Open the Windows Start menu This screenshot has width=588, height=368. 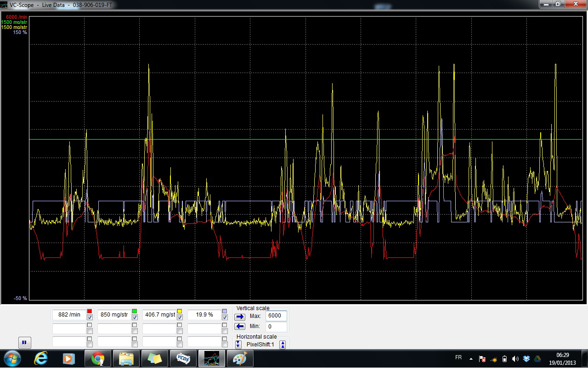coord(11,358)
